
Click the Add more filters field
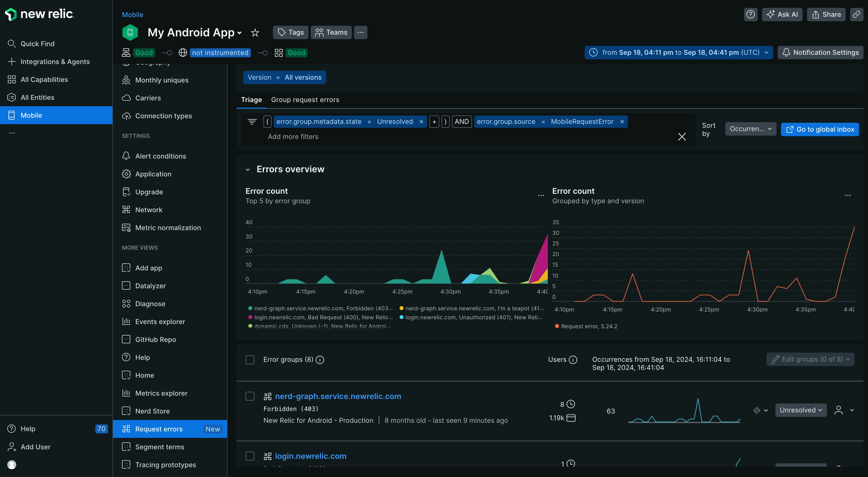[x=293, y=137]
